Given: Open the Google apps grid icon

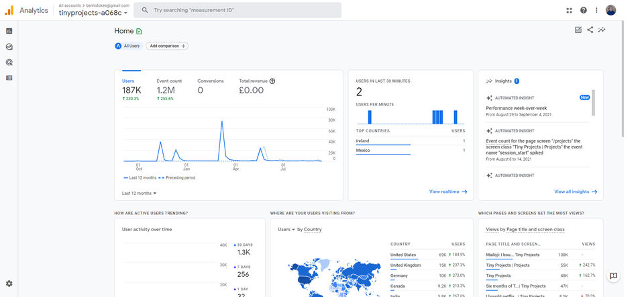Looking at the screenshot, I should 569,10.
